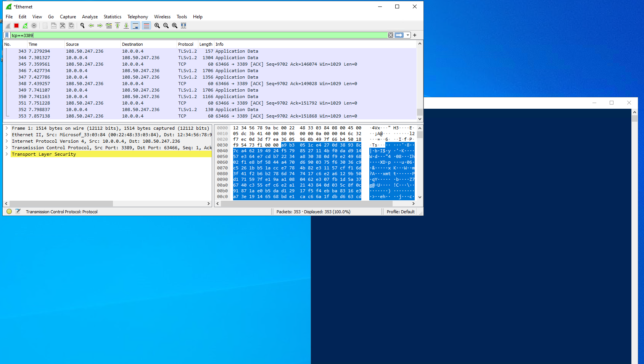Expand Internet Protocol Version 4 details
The height and width of the screenshot is (364, 644).
click(6, 141)
